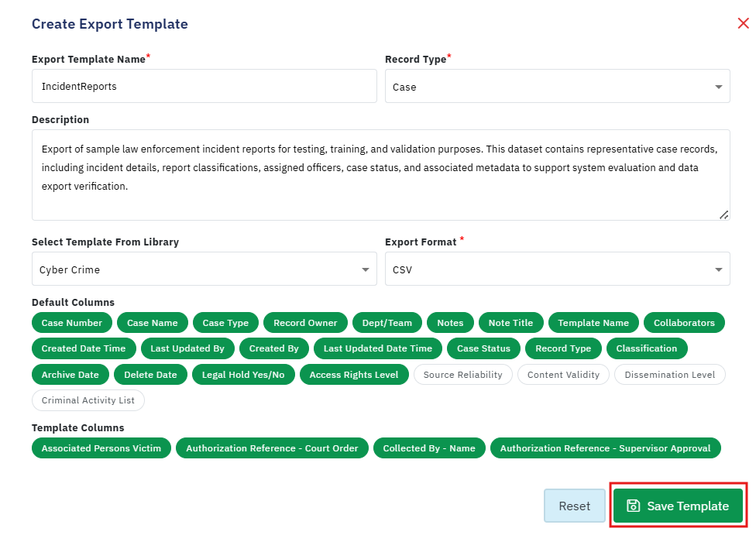Screen dimensions: 756x542
Task: Close the Create Export Template dialog
Action: pos(743,23)
